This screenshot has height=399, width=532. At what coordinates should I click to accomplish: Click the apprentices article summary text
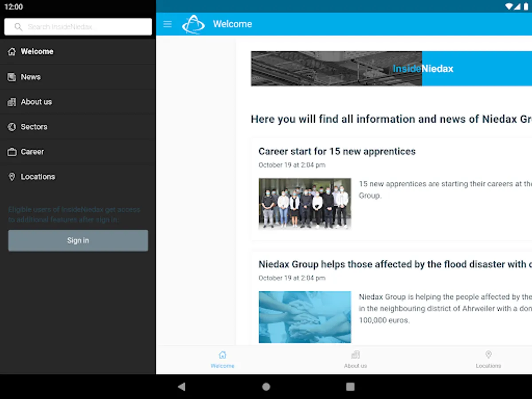445,190
